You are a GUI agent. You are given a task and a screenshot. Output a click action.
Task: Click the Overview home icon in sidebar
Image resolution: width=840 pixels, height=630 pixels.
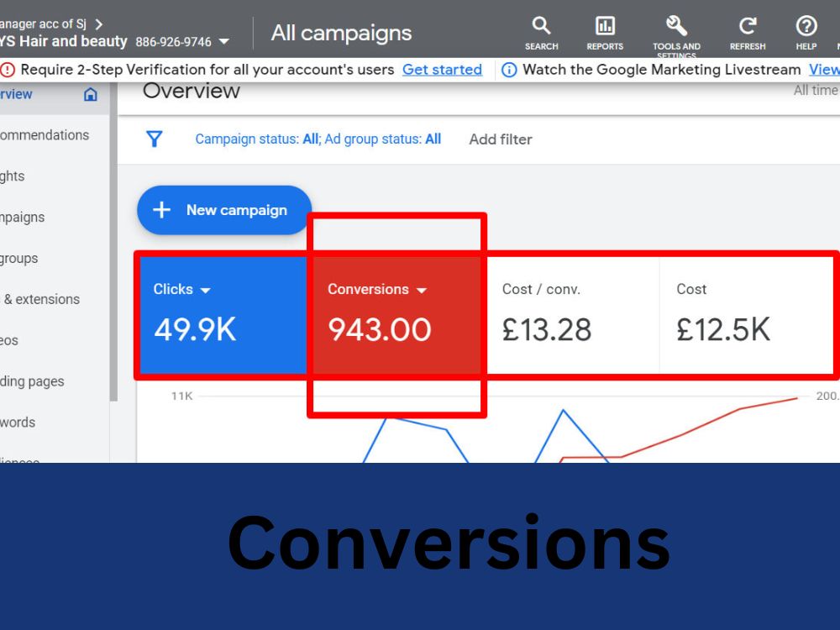[x=91, y=94]
